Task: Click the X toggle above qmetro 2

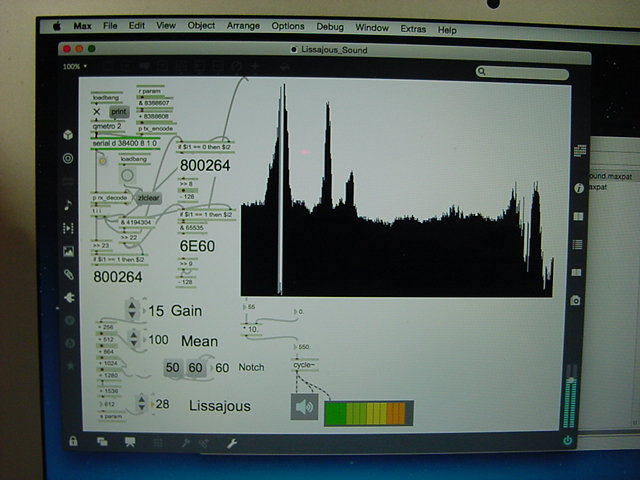Action: tap(96, 111)
